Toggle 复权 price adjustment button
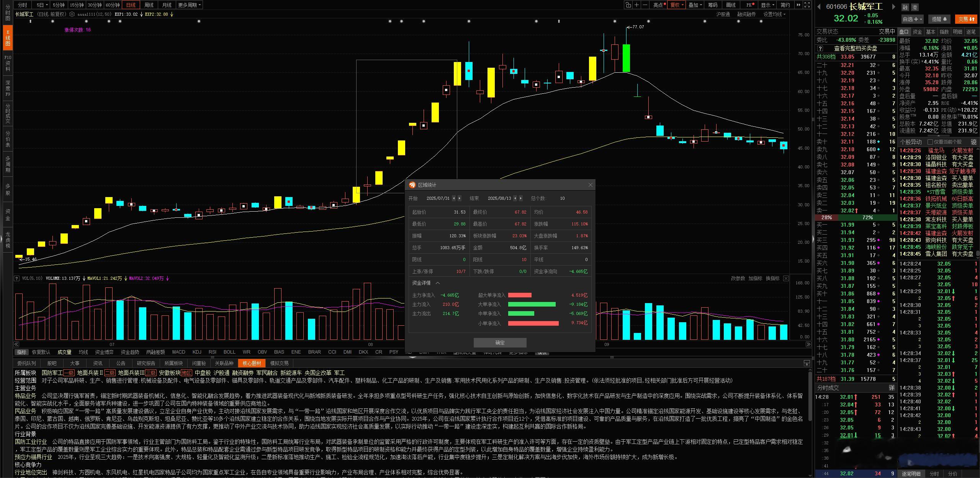Viewport: 980px width, 478px height. [677, 5]
